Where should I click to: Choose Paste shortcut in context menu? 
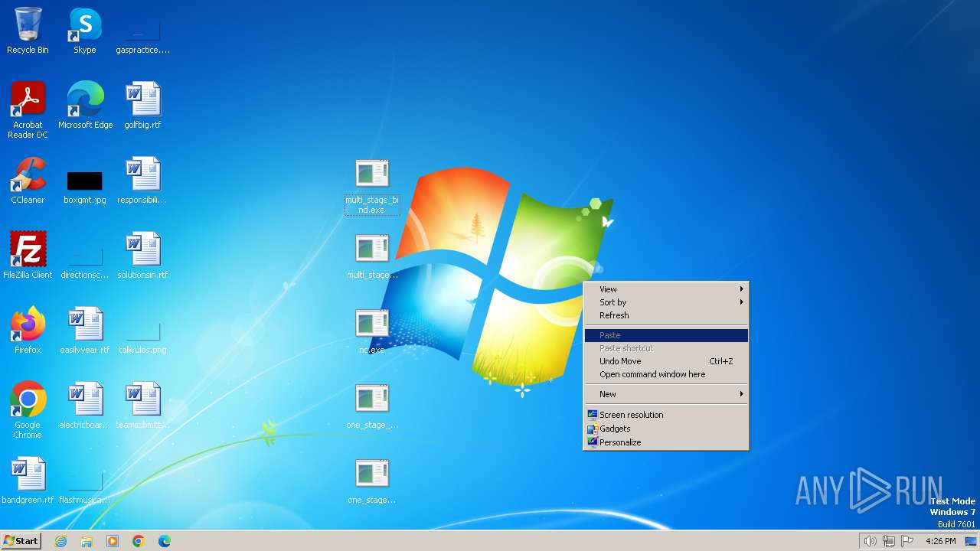(x=666, y=348)
